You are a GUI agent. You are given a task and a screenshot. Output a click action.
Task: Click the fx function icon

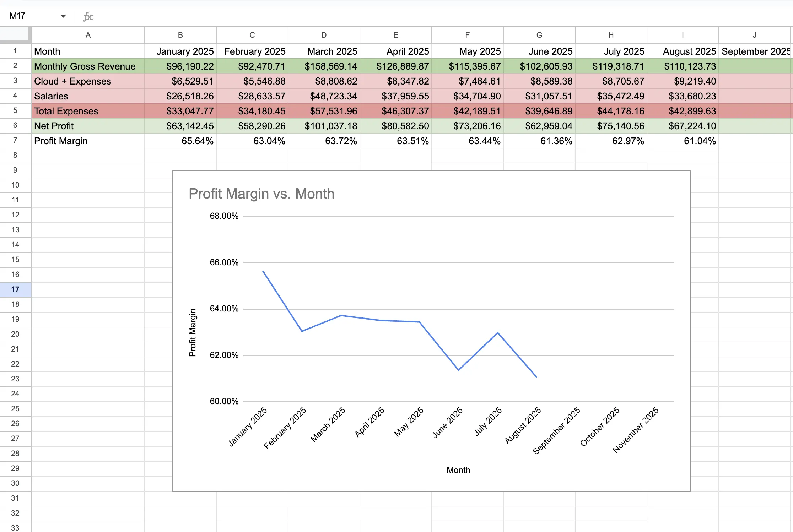coord(87,16)
